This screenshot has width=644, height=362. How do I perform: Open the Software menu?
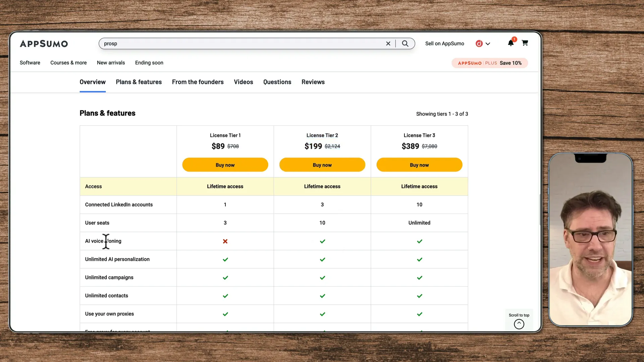click(30, 63)
